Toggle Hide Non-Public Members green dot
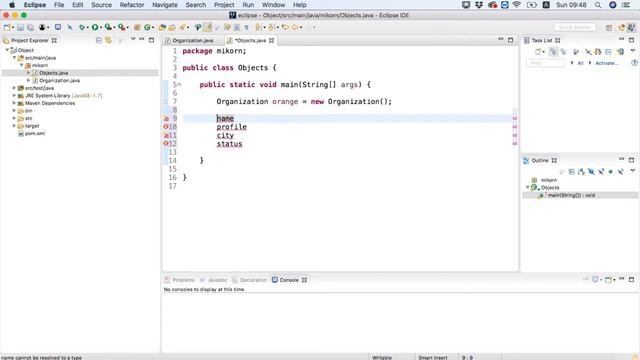The width and height of the screenshot is (640, 360). (x=611, y=172)
